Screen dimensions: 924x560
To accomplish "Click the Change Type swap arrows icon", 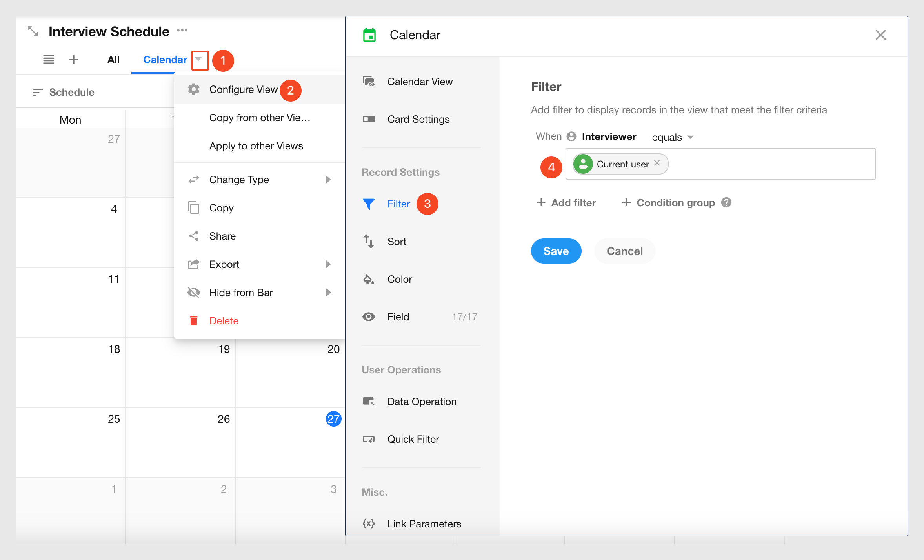I will 194,180.
